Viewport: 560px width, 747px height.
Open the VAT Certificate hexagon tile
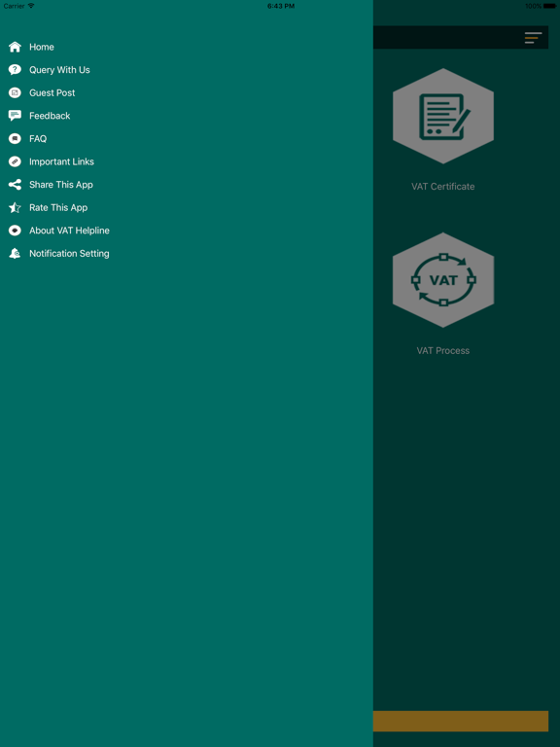tap(443, 116)
